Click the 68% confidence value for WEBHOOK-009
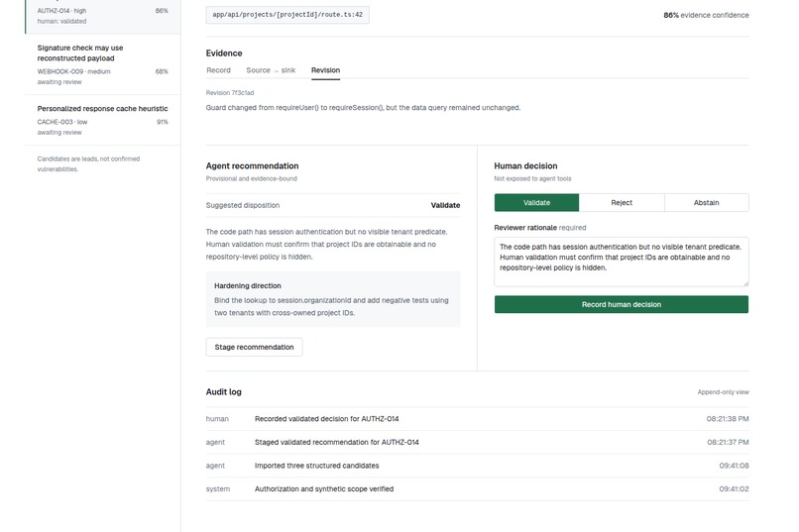Screen dimensions: 799x532 click(162, 71)
